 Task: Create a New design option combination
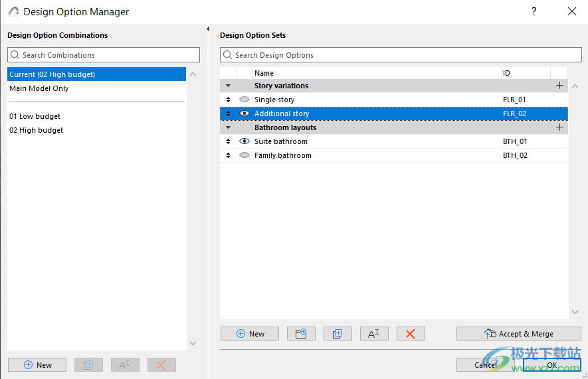point(37,365)
